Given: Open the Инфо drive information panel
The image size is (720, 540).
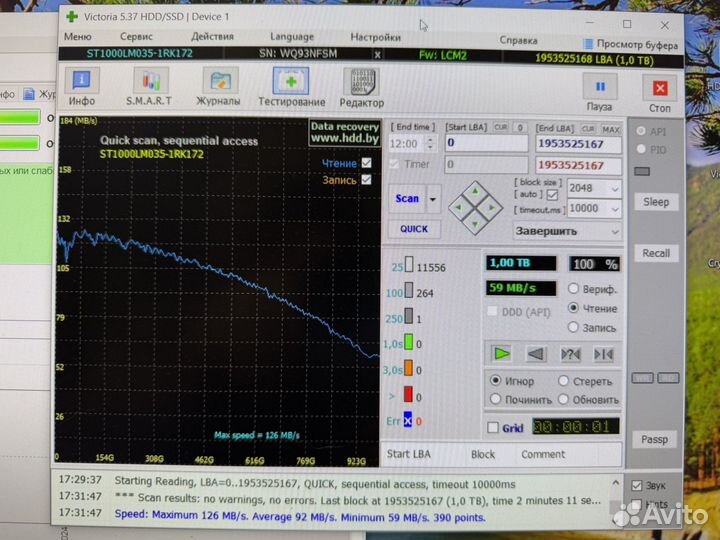Looking at the screenshot, I should 82,86.
